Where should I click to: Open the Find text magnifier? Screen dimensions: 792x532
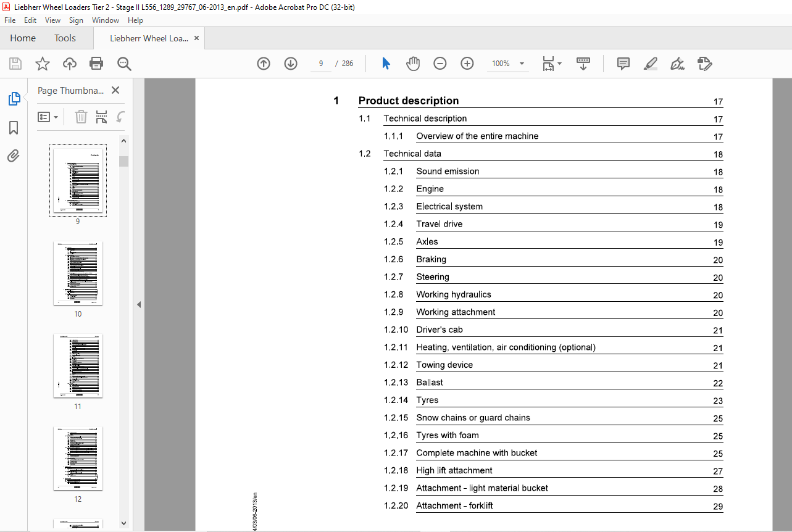point(124,64)
